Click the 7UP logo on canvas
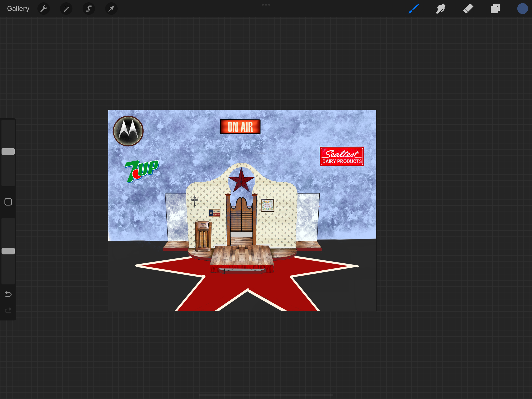The image size is (532, 399). coord(142,171)
